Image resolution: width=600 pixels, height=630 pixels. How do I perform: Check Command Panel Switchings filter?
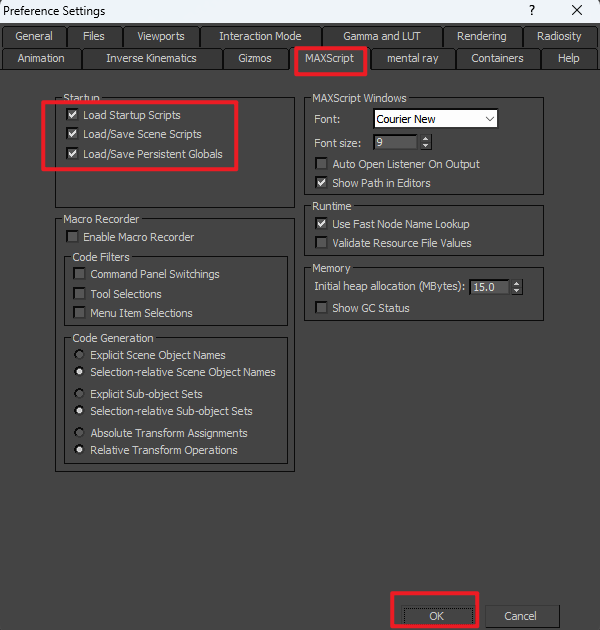click(80, 274)
